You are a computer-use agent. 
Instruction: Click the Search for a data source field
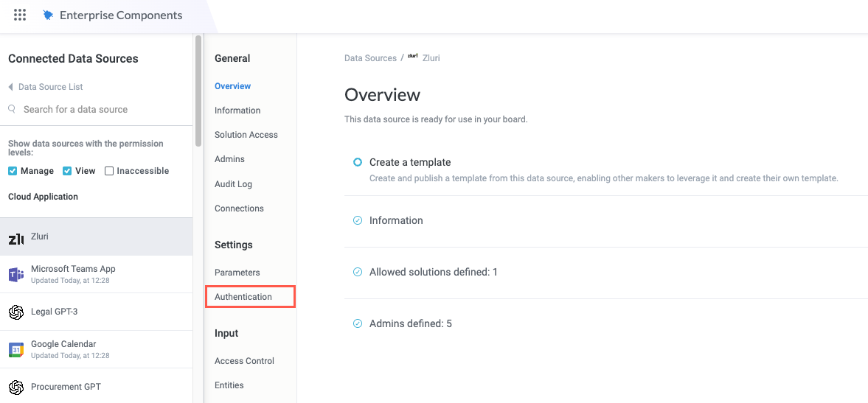(x=75, y=109)
